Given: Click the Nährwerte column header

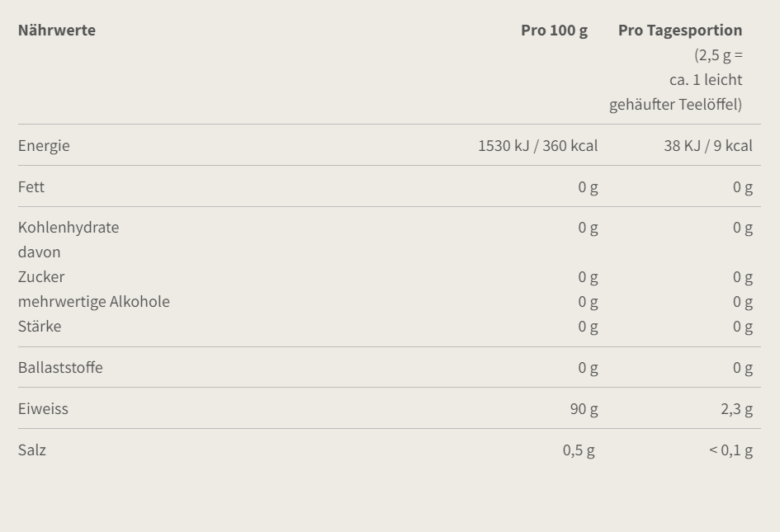Looking at the screenshot, I should 57,31.
